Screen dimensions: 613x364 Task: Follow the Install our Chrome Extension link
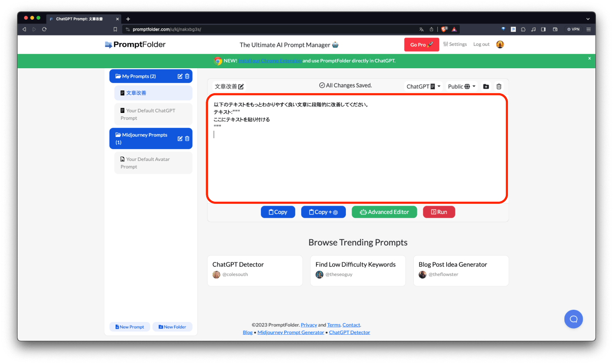[x=270, y=61]
